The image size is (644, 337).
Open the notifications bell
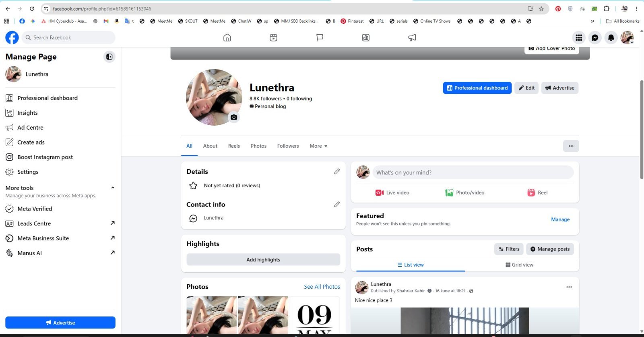(x=611, y=37)
